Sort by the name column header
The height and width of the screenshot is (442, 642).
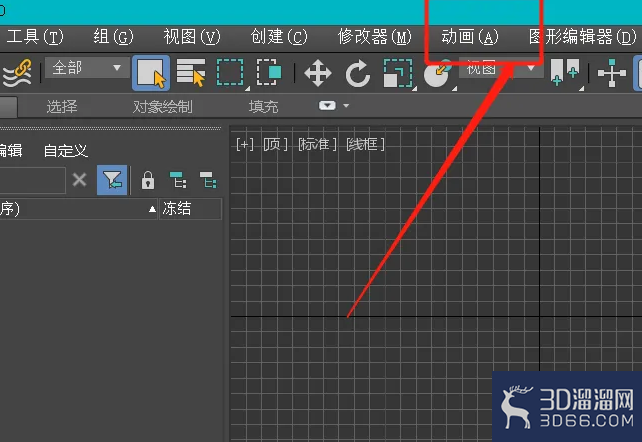tap(79, 209)
